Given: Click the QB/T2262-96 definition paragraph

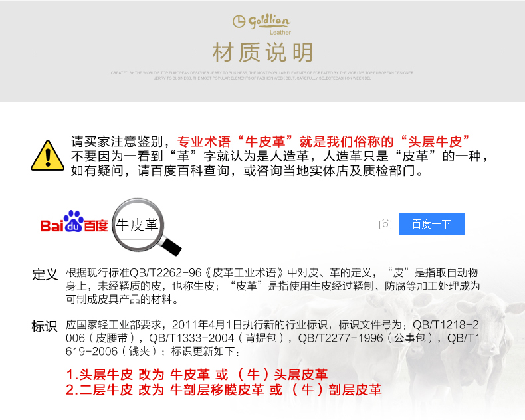Looking at the screenshot, I should click(x=273, y=286).
